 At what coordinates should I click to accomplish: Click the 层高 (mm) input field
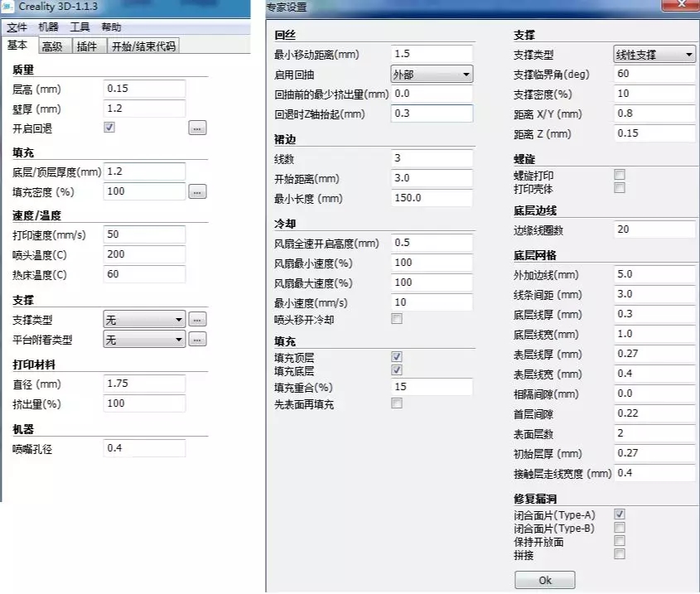pos(144,89)
